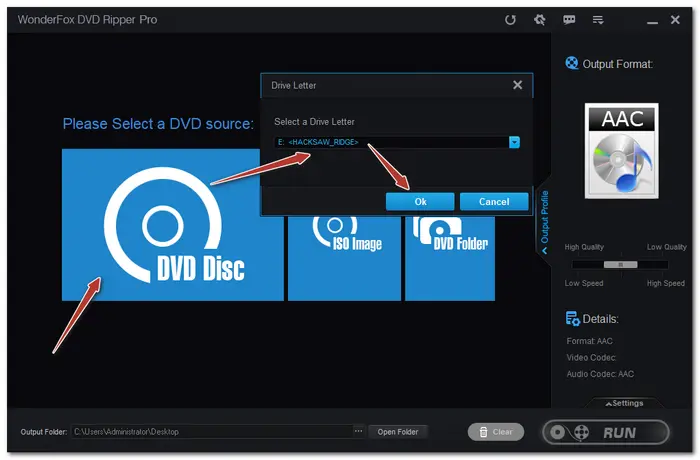
Task: Click the output folder path field
Action: pos(212,432)
